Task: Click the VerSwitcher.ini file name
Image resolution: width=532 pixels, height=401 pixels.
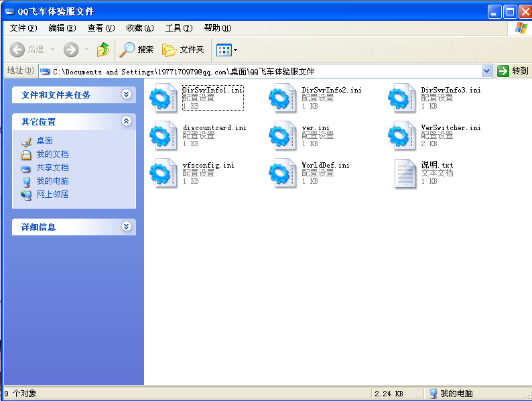Action: pyautogui.click(x=451, y=127)
